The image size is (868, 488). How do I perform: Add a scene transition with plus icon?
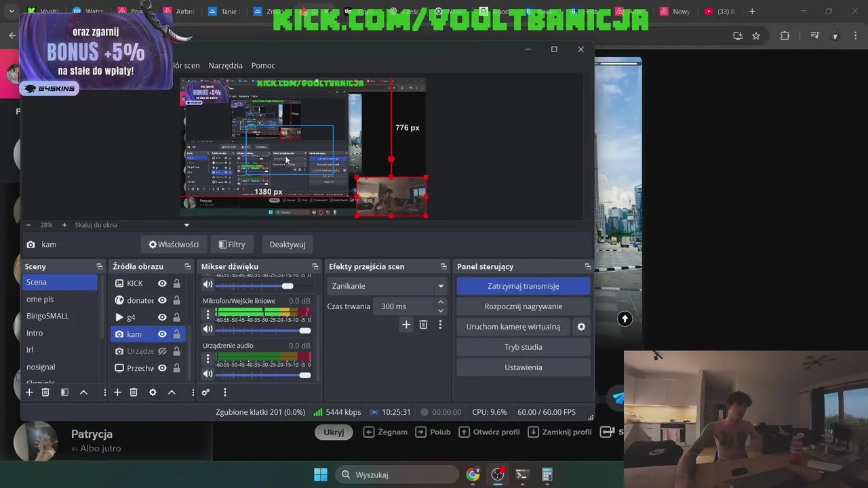[406, 325]
